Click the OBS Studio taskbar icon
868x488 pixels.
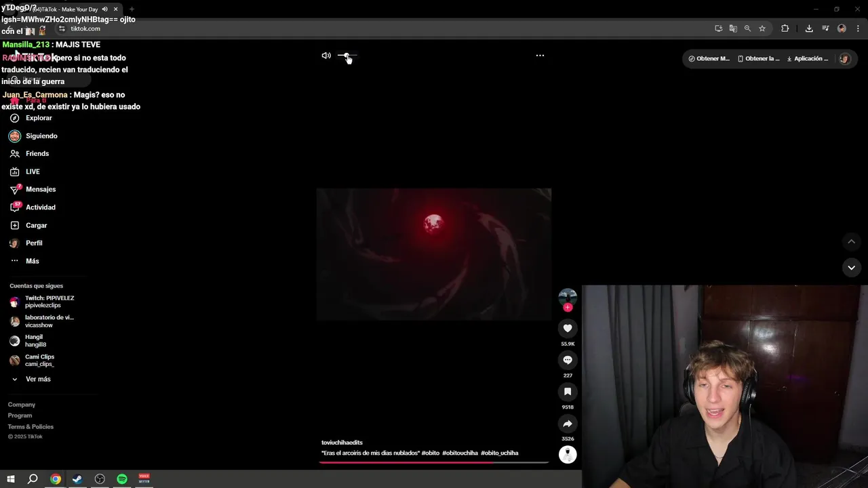(x=100, y=479)
